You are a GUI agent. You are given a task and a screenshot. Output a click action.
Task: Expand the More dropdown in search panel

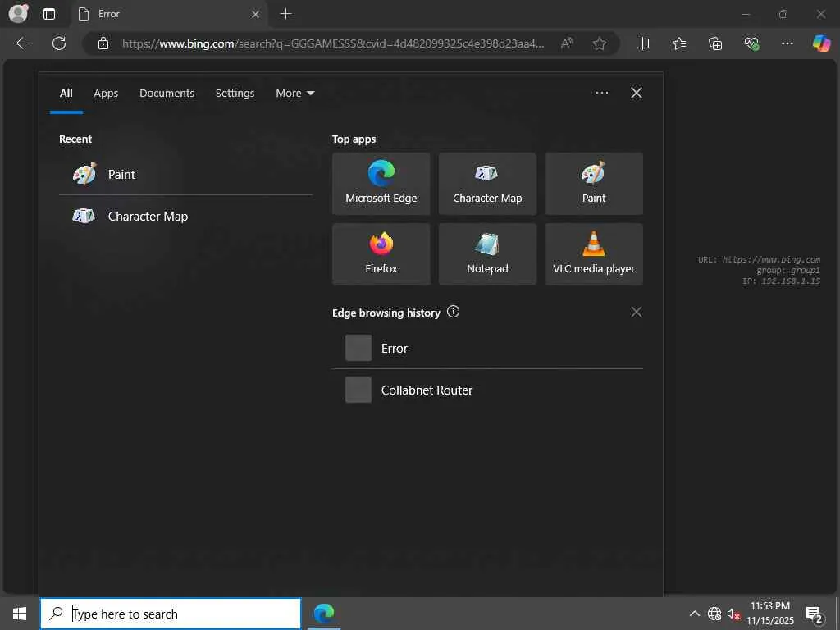pos(295,94)
